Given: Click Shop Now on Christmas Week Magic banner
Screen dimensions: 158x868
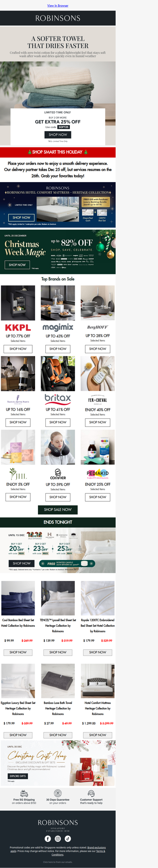Looking at the screenshot, I should (17, 265).
